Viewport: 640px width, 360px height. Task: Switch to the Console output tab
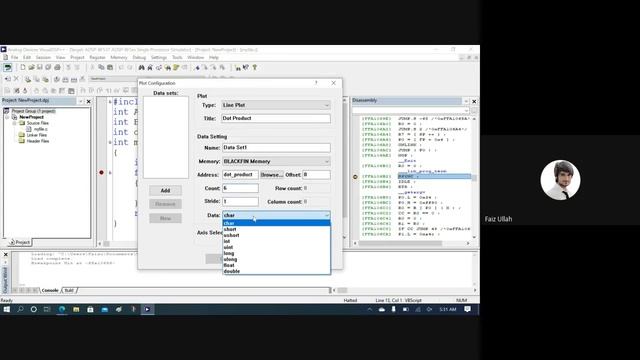pyautogui.click(x=50, y=290)
